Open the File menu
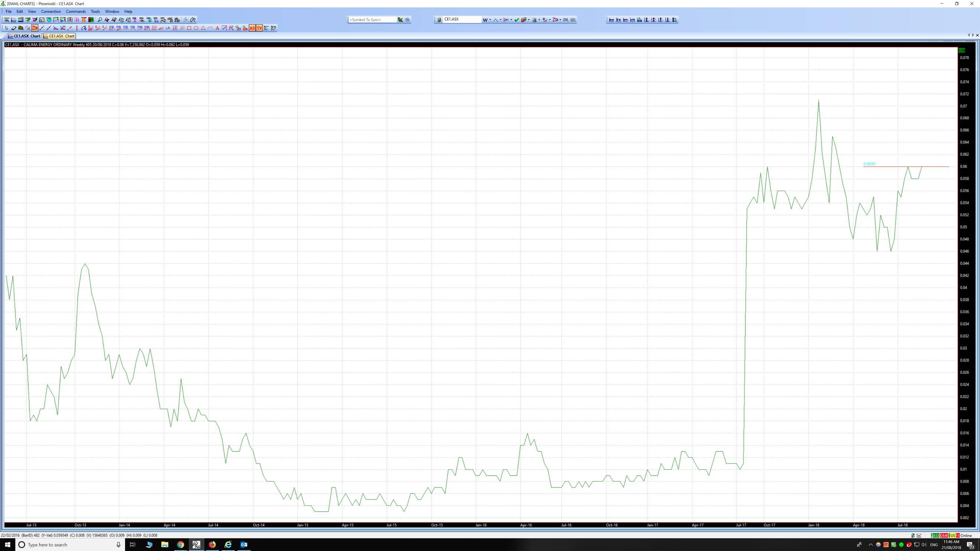 pyautogui.click(x=9, y=12)
